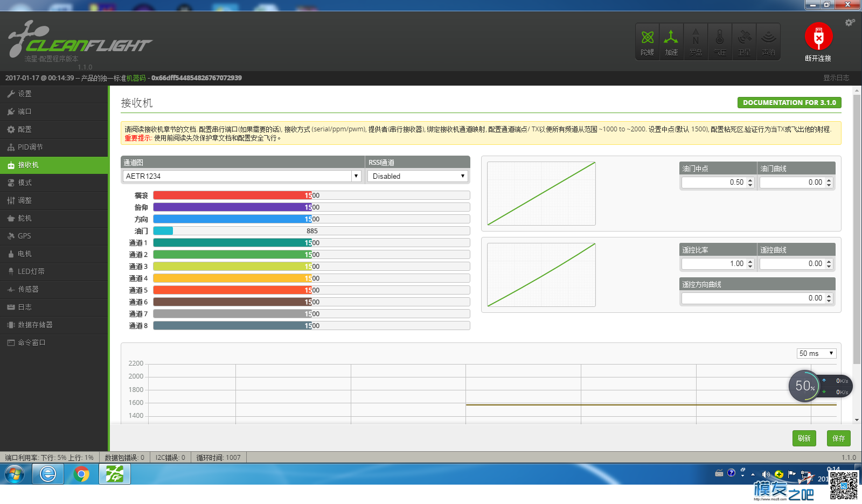Open the 模式 modes tab
862x504 pixels.
tap(54, 183)
